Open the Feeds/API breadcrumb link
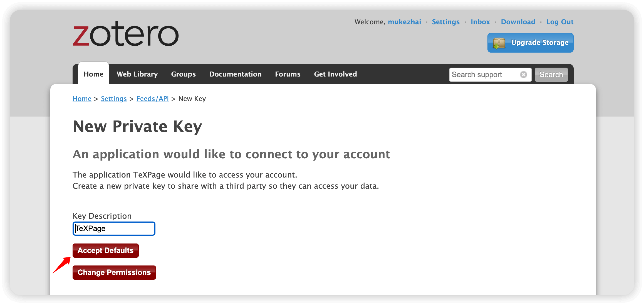The image size is (644, 305). pos(153,99)
